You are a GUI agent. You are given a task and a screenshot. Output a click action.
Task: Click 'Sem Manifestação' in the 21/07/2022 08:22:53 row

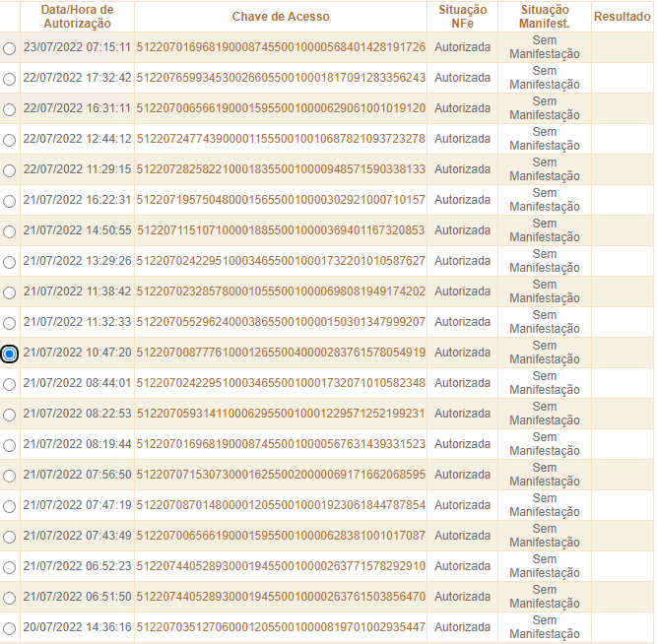pos(545,414)
